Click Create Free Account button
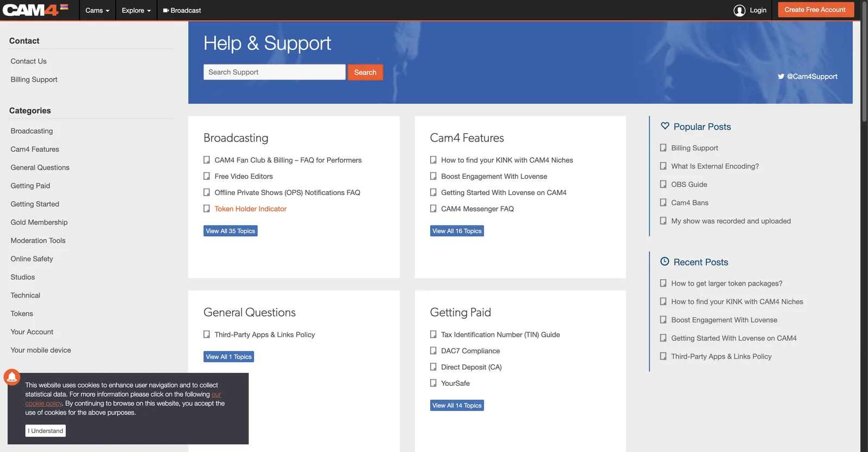The image size is (868, 452). click(x=815, y=10)
